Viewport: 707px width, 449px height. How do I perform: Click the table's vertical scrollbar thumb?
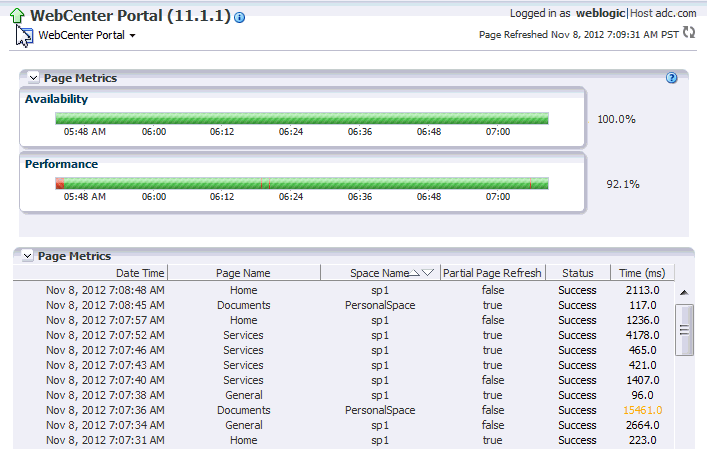point(684,330)
